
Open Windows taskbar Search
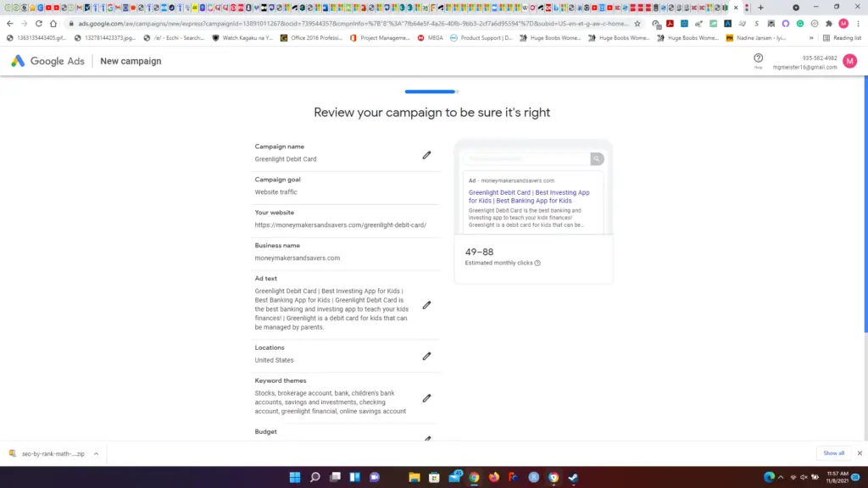coord(315,477)
